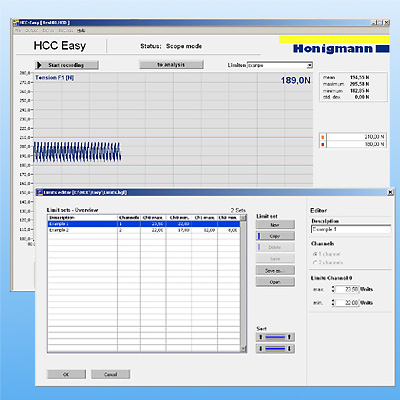Select the Example 2 row
This screenshot has height=400, width=400.
click(144, 230)
